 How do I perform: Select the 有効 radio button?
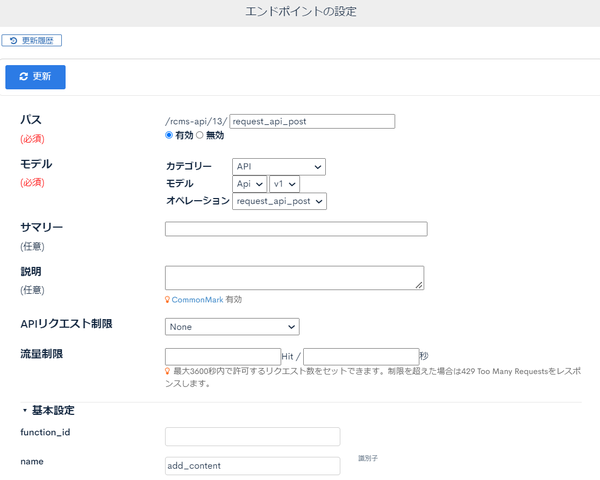pos(169,135)
